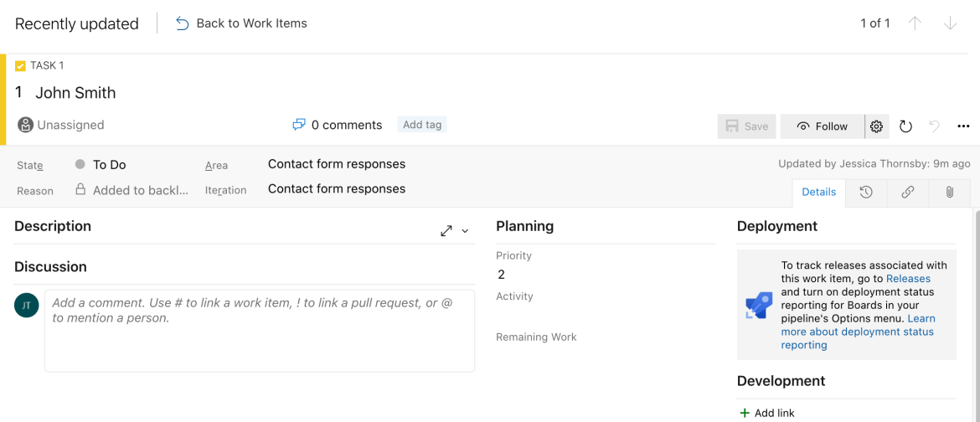Toggle Follow on this work item

[822, 126]
